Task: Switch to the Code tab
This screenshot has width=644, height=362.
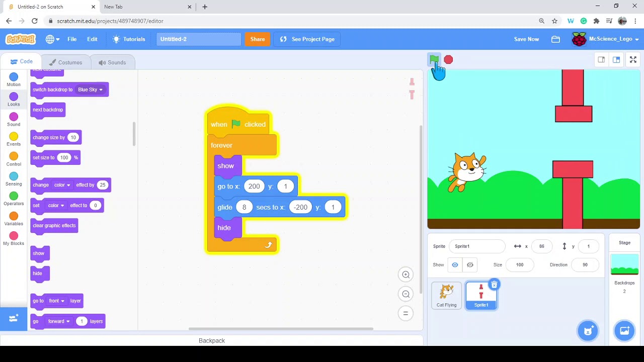Action: [21, 62]
